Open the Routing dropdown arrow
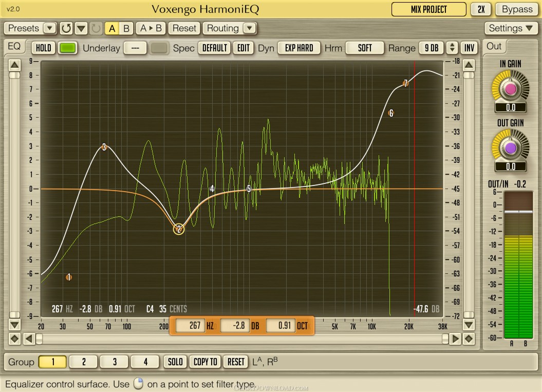542x392 pixels. click(250, 28)
